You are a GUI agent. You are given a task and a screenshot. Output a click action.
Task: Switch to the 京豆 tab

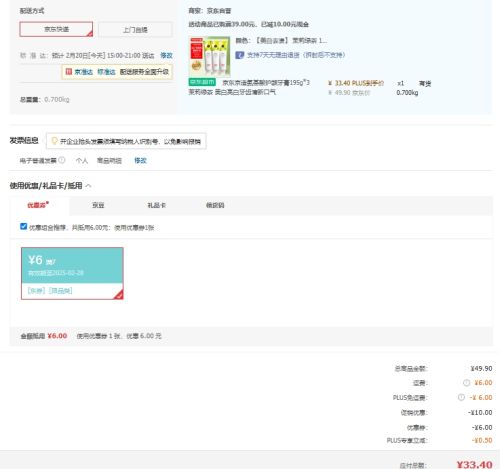98,205
